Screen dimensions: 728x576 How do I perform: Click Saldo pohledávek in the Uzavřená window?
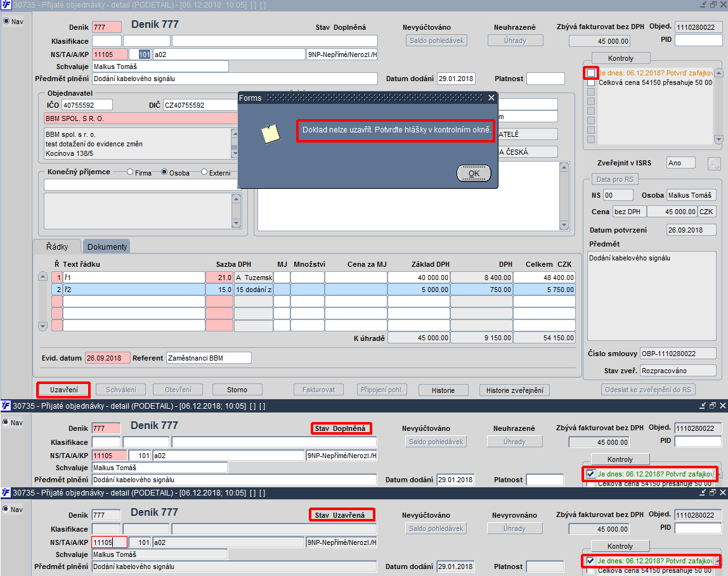[x=436, y=528]
